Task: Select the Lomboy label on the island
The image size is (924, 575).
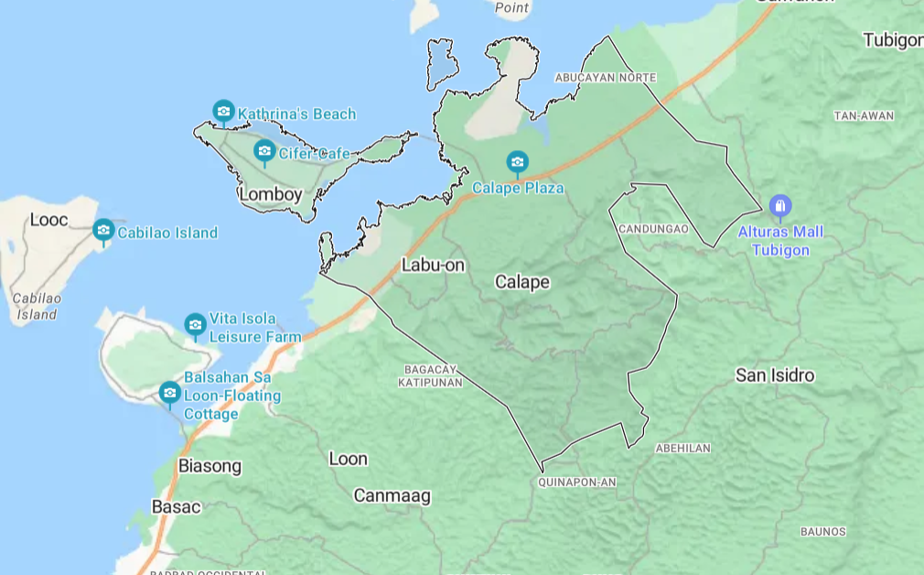Action: pos(270,194)
